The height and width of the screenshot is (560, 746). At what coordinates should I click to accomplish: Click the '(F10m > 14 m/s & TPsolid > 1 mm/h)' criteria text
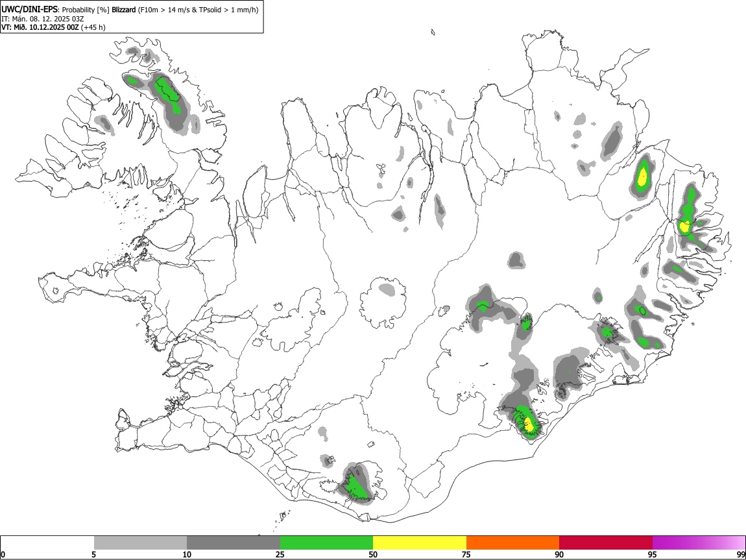(x=199, y=10)
